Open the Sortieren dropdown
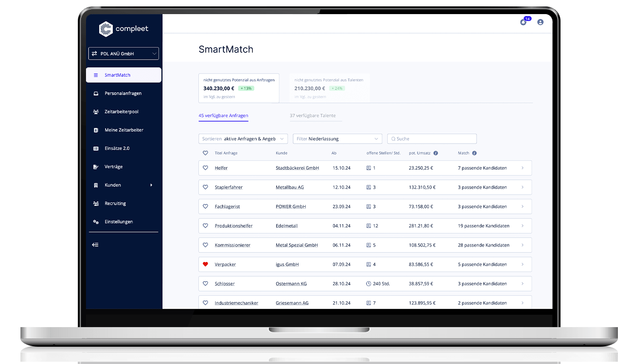 tap(243, 139)
